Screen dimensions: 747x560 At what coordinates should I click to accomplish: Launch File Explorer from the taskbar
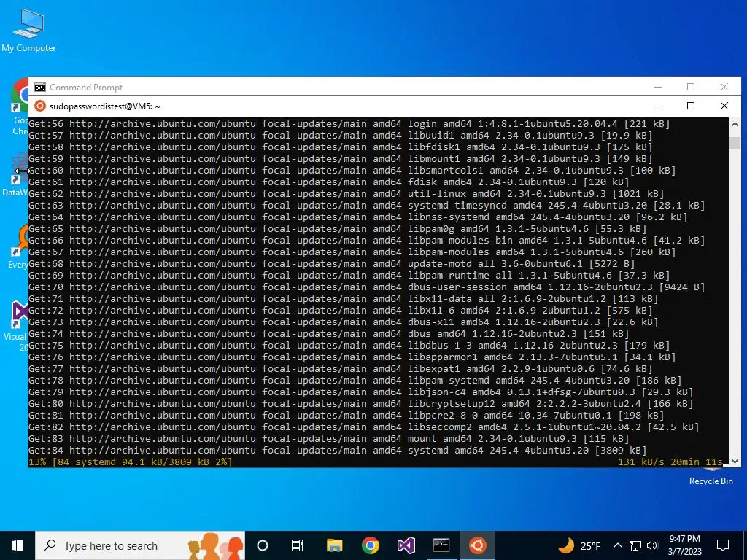(x=334, y=545)
